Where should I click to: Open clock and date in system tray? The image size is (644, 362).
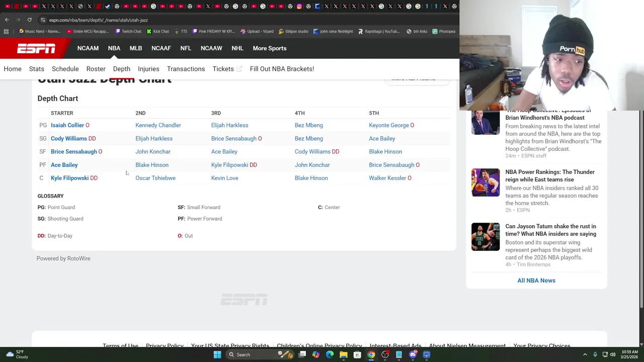[630, 354]
